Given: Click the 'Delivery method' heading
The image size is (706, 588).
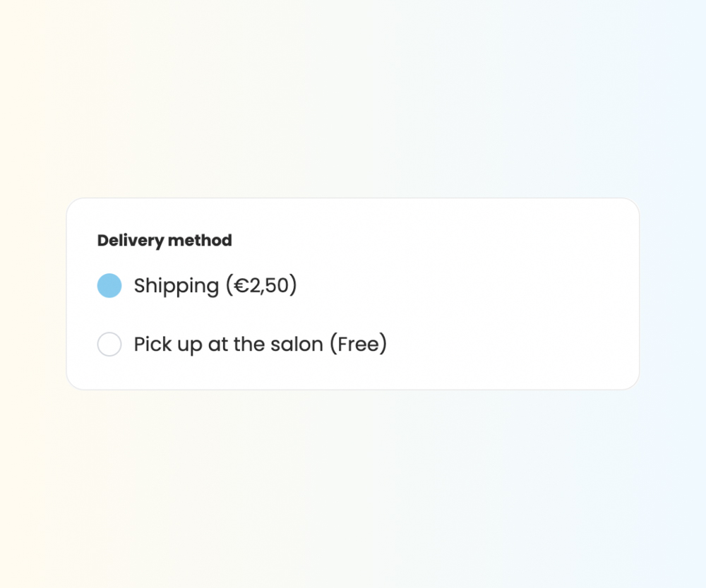Looking at the screenshot, I should click(164, 241).
